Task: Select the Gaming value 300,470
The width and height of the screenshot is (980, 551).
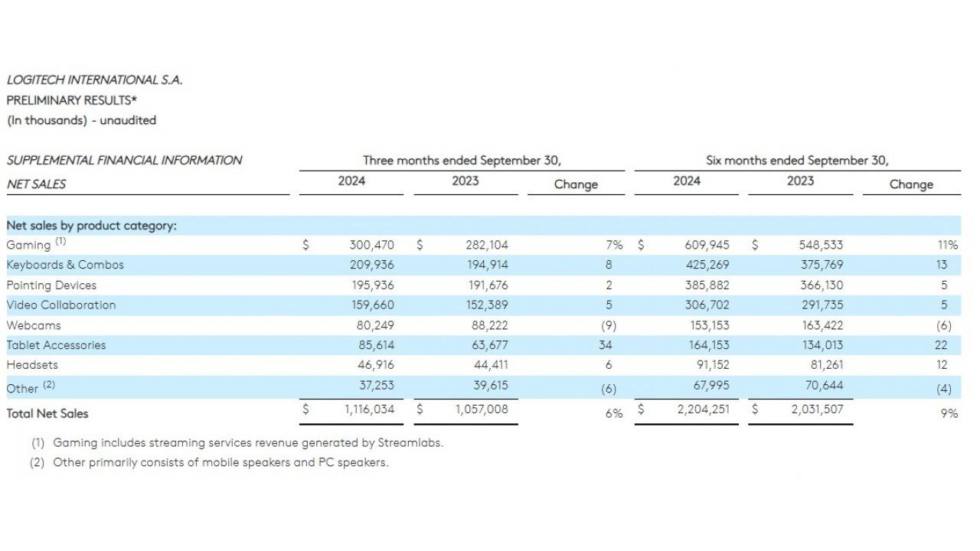Action: (x=371, y=245)
